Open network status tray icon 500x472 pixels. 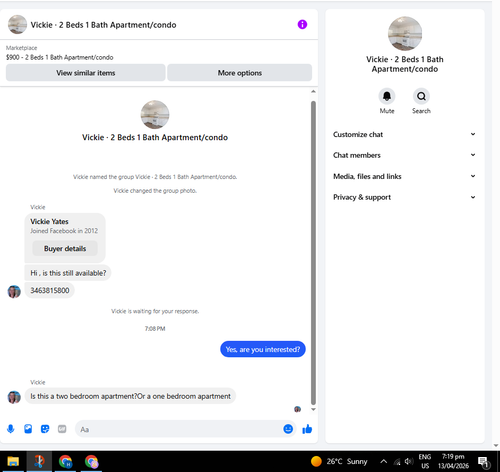point(397,462)
